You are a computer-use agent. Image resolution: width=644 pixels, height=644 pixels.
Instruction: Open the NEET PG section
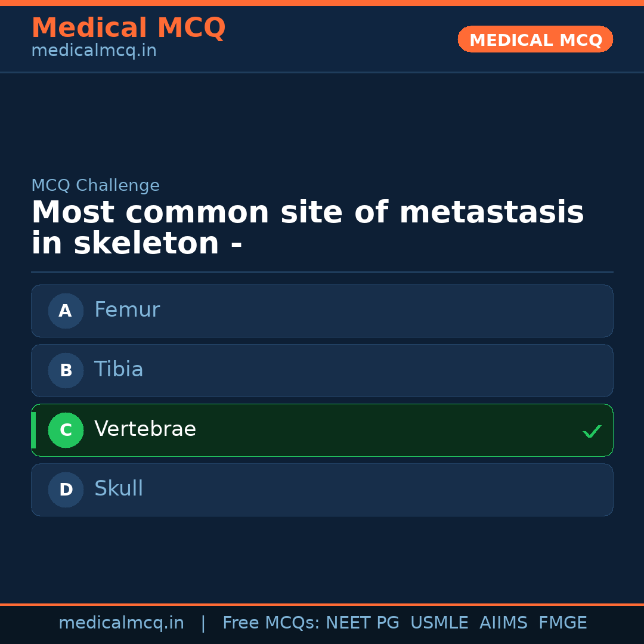click(x=362, y=623)
